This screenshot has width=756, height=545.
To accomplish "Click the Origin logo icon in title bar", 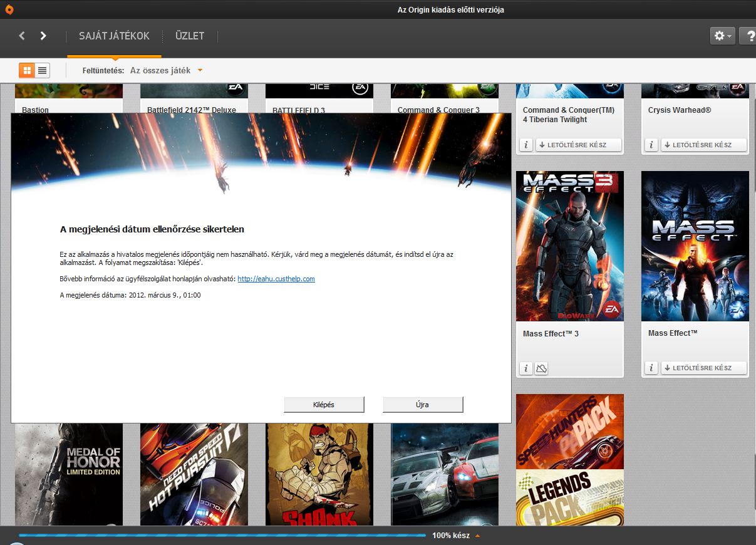I will (x=9, y=9).
